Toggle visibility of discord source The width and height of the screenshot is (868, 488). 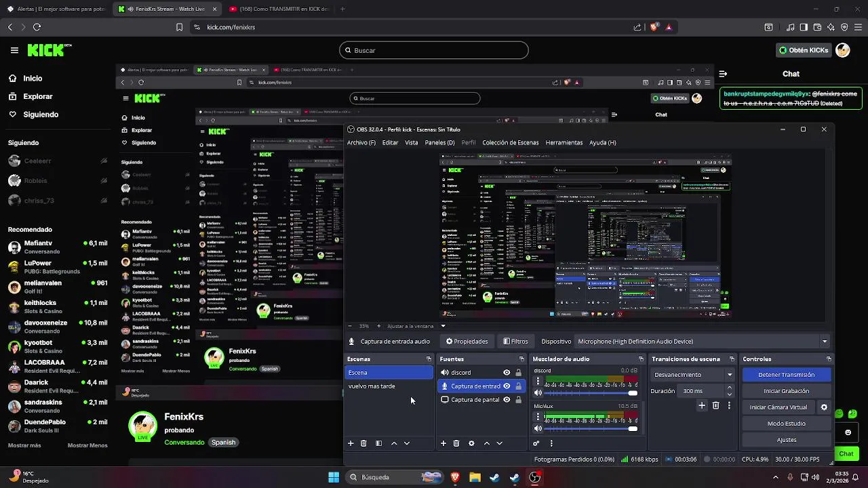tap(507, 373)
